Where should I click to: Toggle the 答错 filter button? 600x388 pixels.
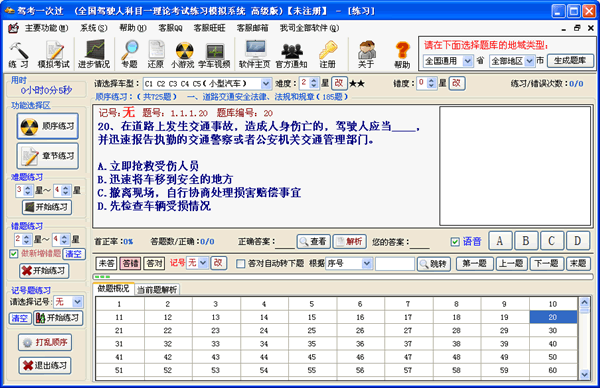click(x=130, y=263)
